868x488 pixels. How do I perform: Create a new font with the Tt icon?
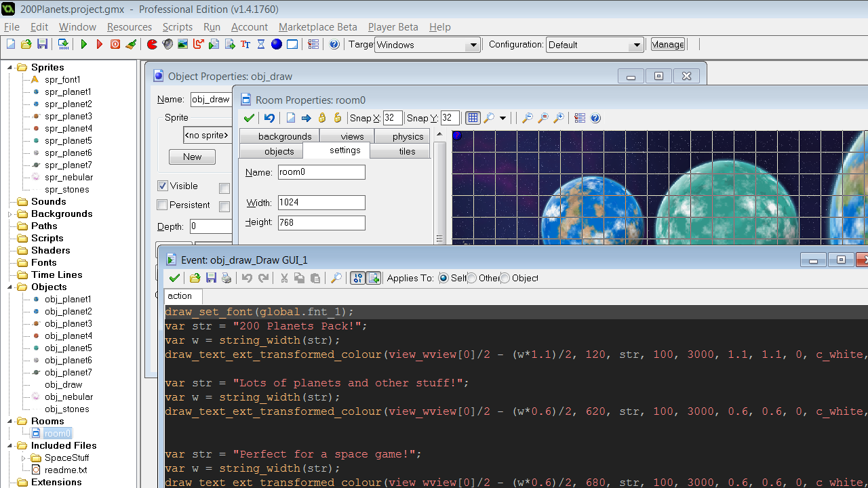pos(245,43)
